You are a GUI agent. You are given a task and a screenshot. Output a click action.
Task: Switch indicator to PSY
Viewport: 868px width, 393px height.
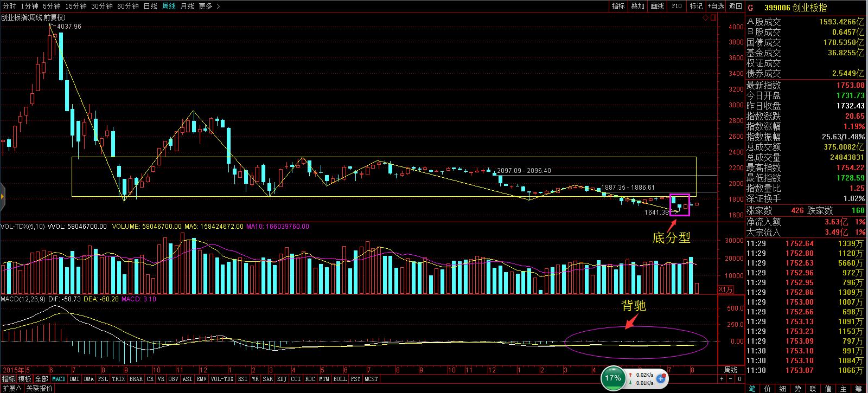tap(355, 379)
